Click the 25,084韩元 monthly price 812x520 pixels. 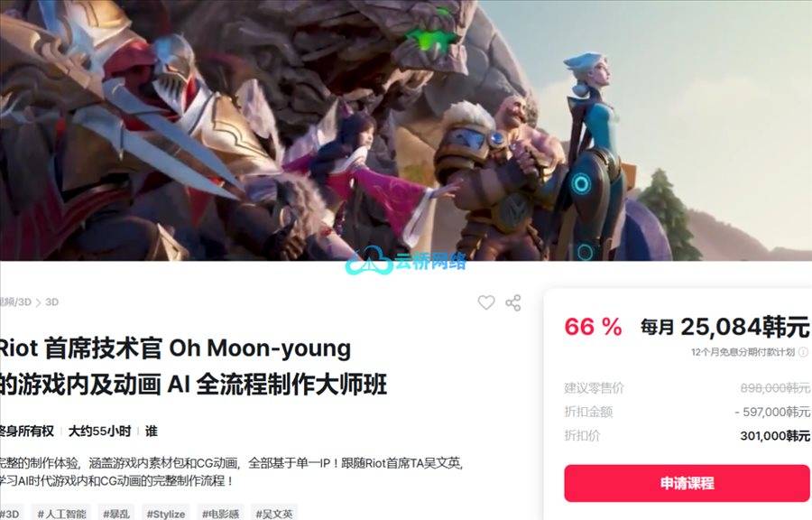coord(744,327)
